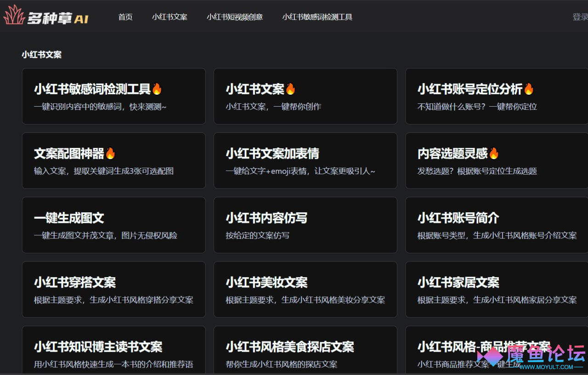
Task: Open the 小红书敏感词检测工具 card
Action: coord(113,97)
